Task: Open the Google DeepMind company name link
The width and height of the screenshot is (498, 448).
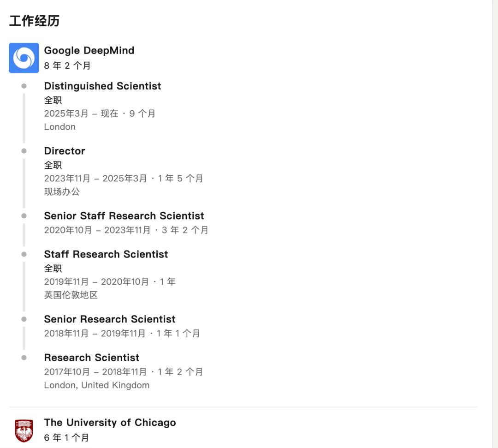Action: pos(89,50)
